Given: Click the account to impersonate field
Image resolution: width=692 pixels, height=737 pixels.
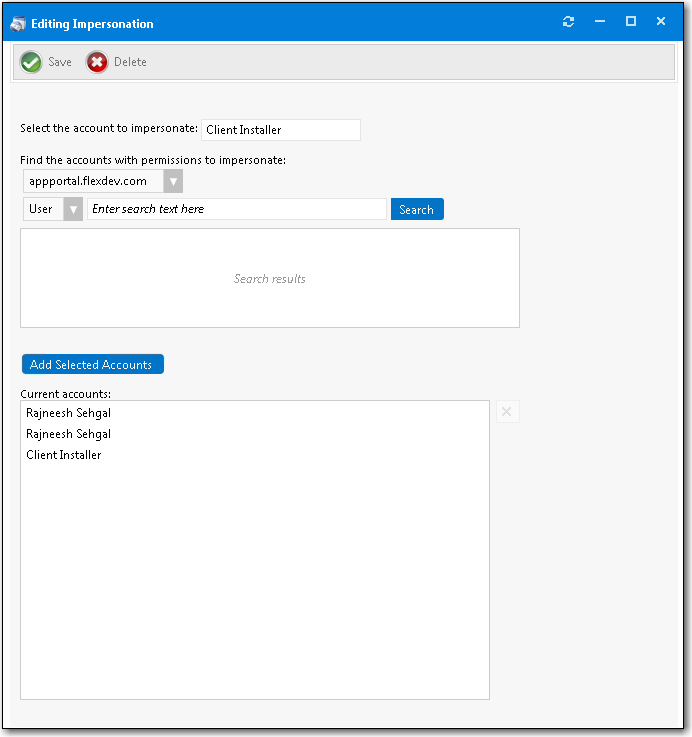Looking at the screenshot, I should click(x=280, y=130).
